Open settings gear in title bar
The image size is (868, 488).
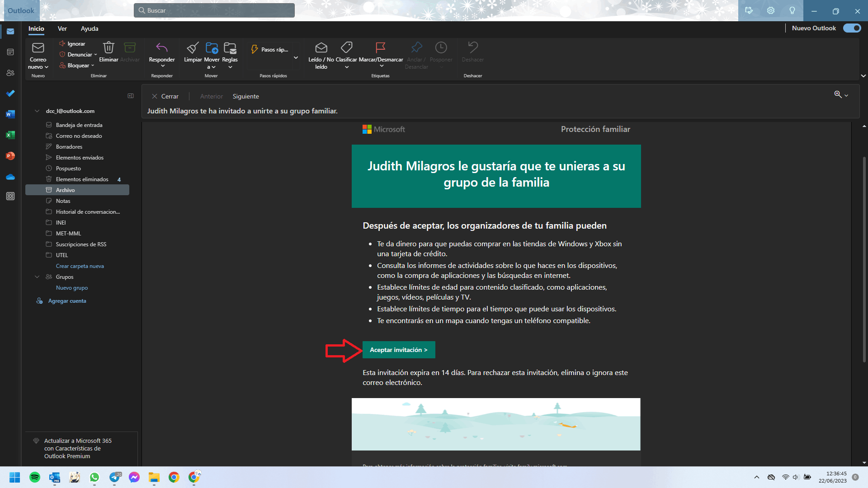[x=770, y=10]
